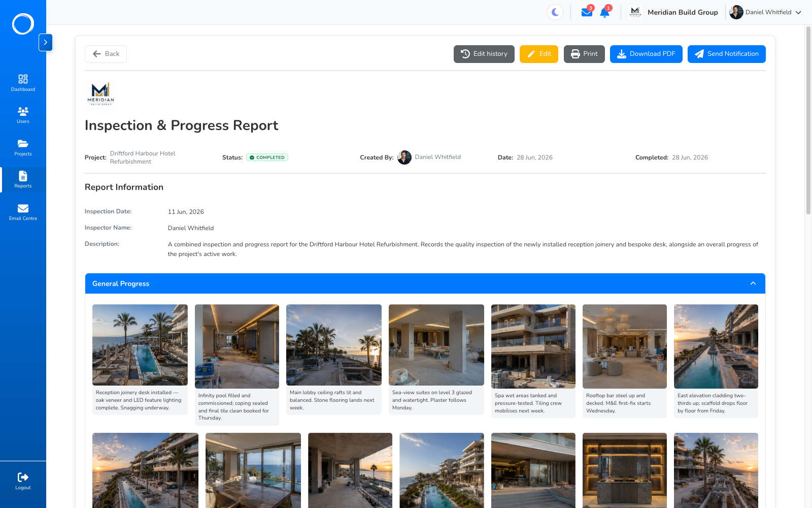The image size is (812, 508).
Task: Click the inspection date 11 Jun, 2026
Action: pos(186,212)
